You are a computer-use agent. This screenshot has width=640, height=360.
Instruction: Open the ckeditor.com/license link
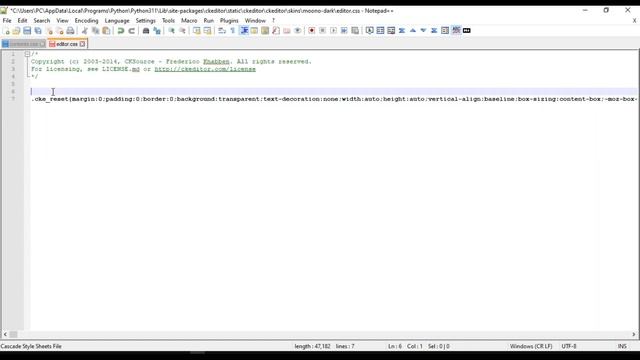click(205, 69)
